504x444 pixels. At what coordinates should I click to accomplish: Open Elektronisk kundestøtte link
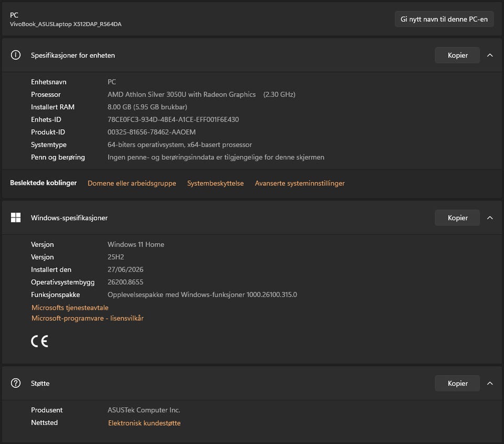[144, 423]
